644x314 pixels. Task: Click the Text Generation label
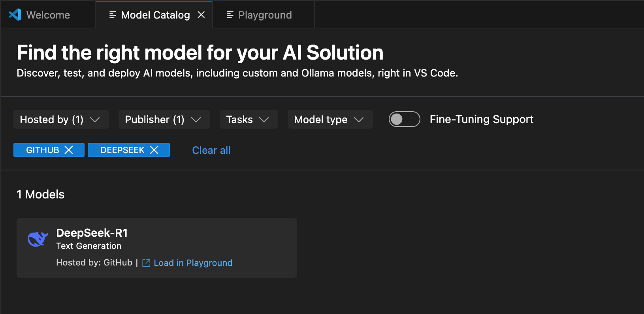89,246
